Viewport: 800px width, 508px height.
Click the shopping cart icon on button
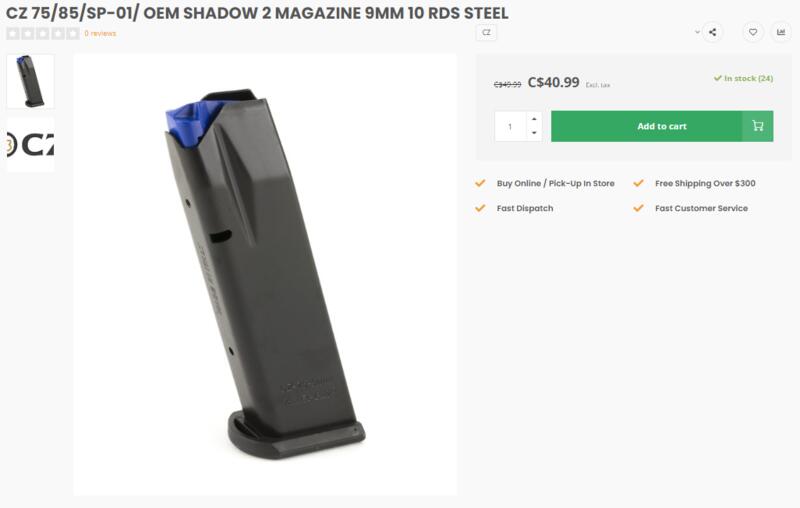pyautogui.click(x=758, y=126)
